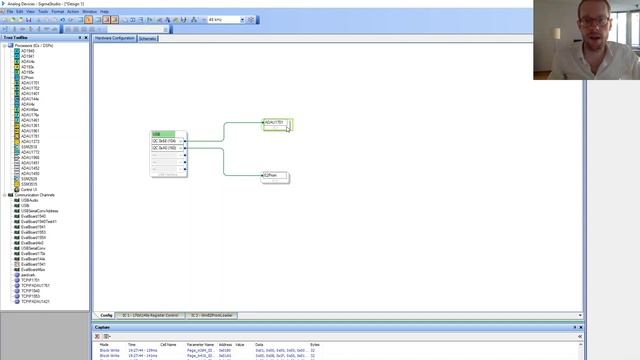Click the Parameter Name column header in Capture

pos(200,345)
